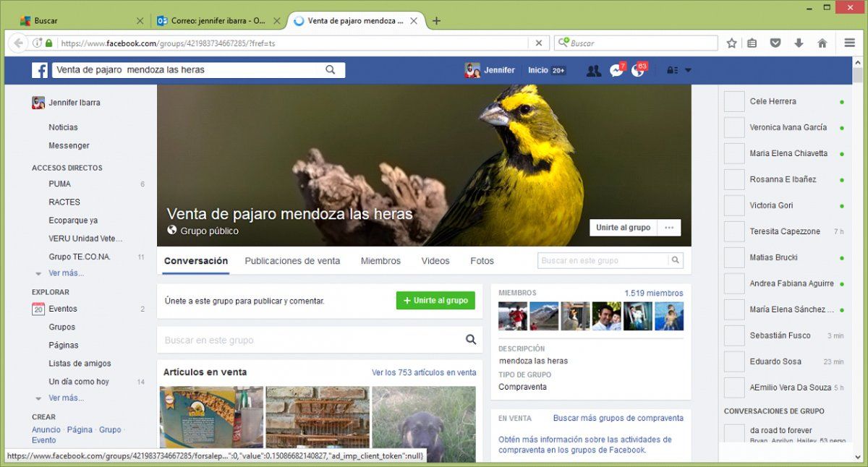868x467 pixels.
Task: Open the notifications globe icon
Action: coord(637,70)
